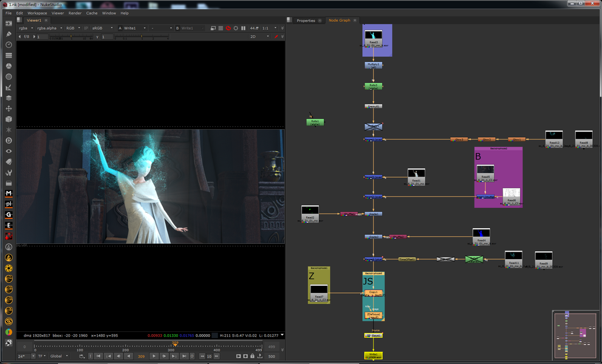The width and height of the screenshot is (602, 364).
Task: Click the gamma Y slider
Action: tap(142, 36)
